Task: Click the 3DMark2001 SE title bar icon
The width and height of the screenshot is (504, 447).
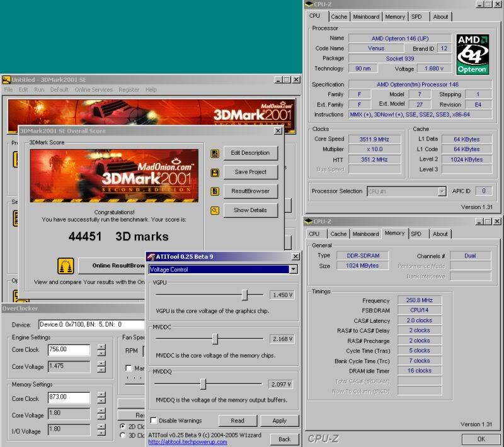Action: [x=6, y=79]
